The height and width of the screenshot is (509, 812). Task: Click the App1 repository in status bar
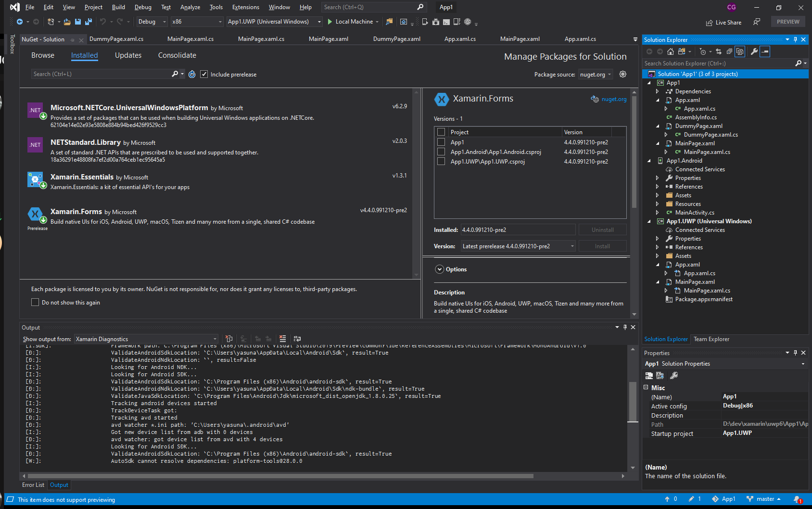(x=724, y=499)
